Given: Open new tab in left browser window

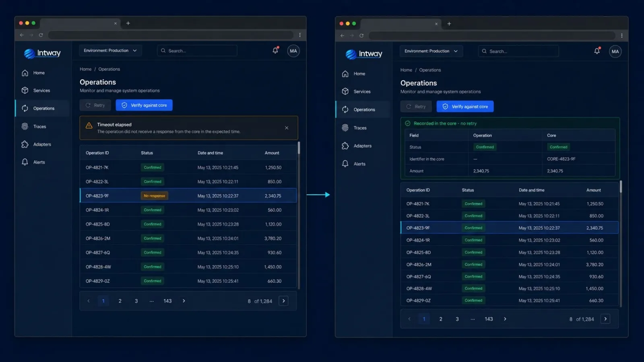Looking at the screenshot, I should coord(128,23).
